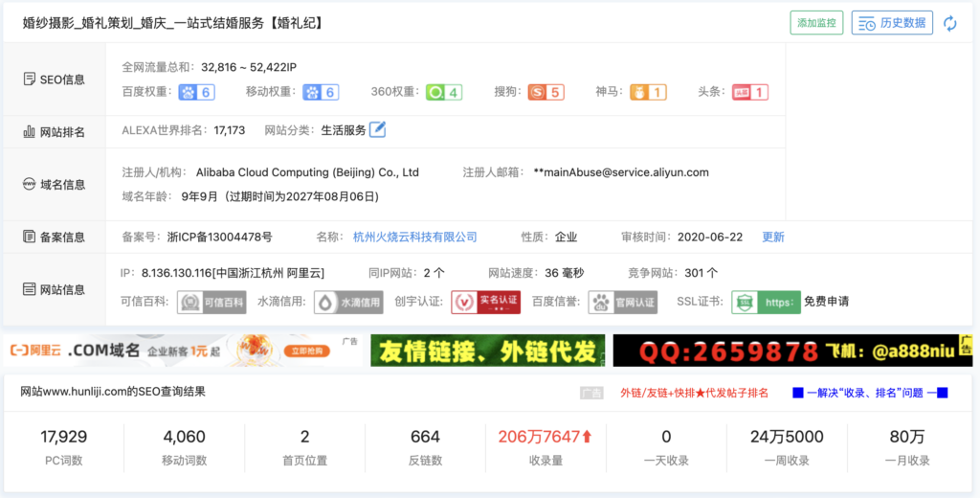The height and width of the screenshot is (498, 980).
Task: Click the 网站排名 bar chart icon
Action: point(29,131)
